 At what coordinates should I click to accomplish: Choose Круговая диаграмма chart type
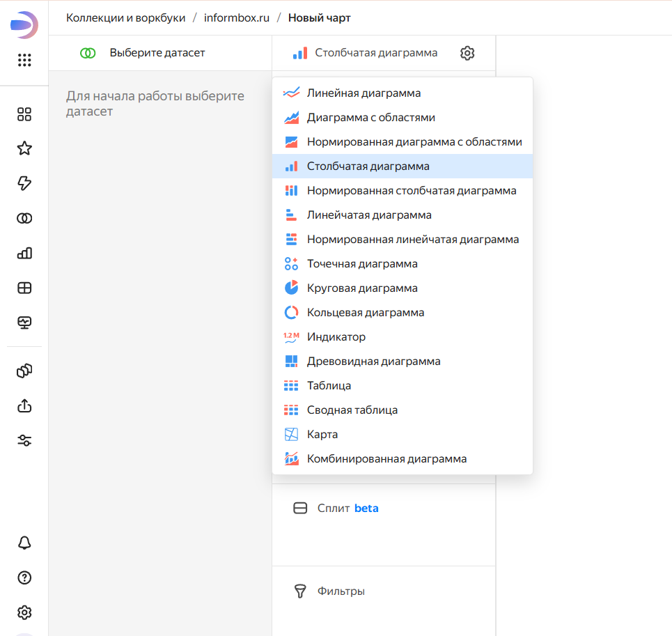pos(362,288)
